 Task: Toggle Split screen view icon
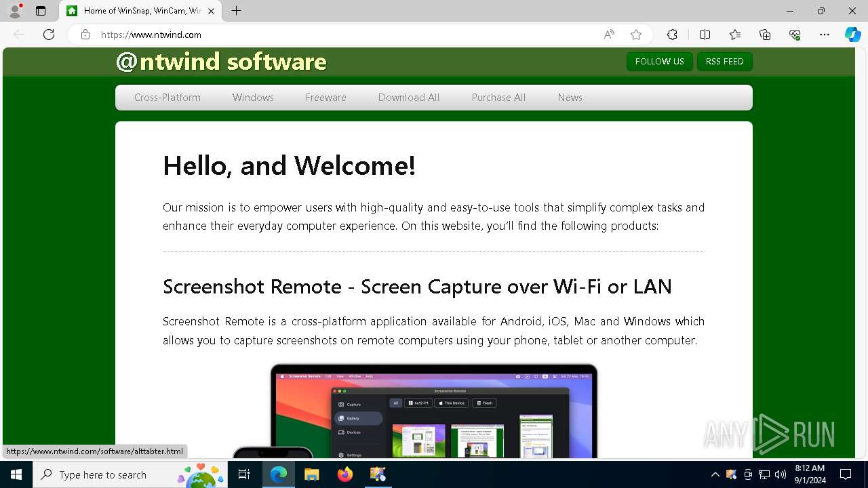click(705, 35)
